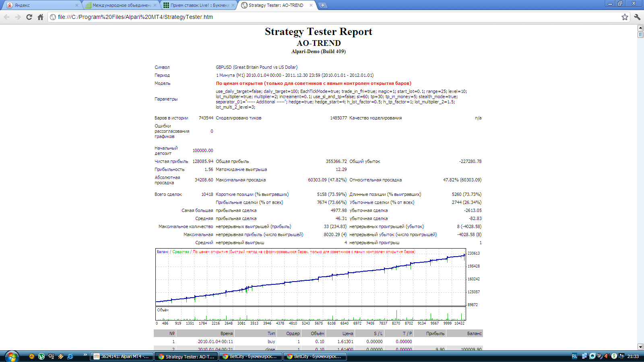Switch to the Прием ставок Live tab

pos(199,5)
